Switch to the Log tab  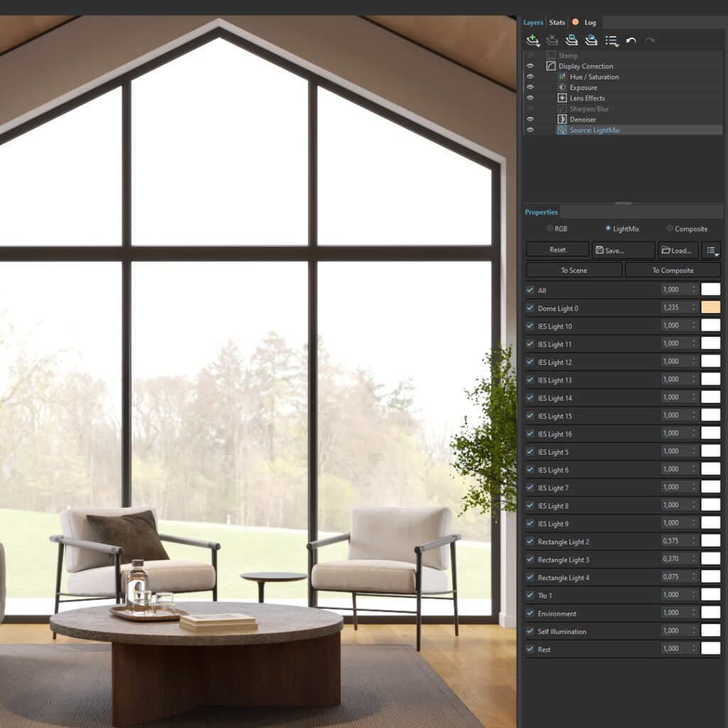(589, 23)
